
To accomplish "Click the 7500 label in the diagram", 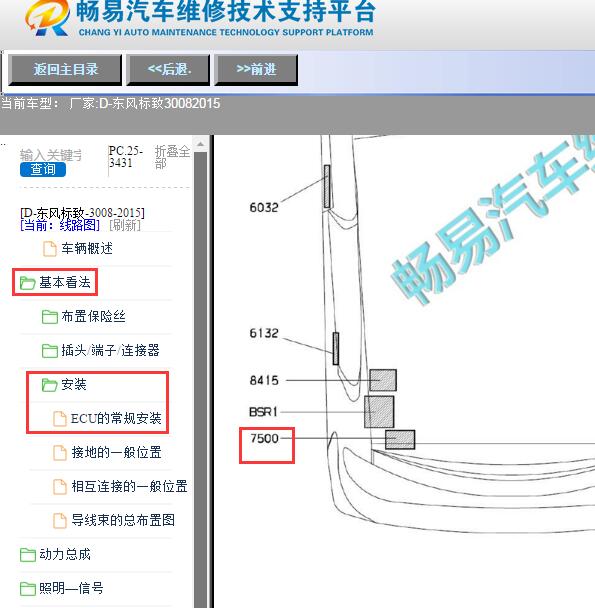I will 265,439.
